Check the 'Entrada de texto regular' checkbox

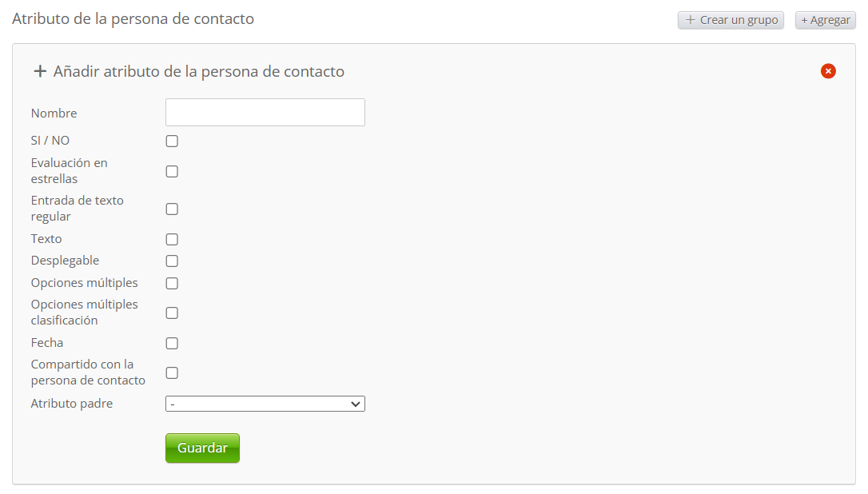[172, 209]
